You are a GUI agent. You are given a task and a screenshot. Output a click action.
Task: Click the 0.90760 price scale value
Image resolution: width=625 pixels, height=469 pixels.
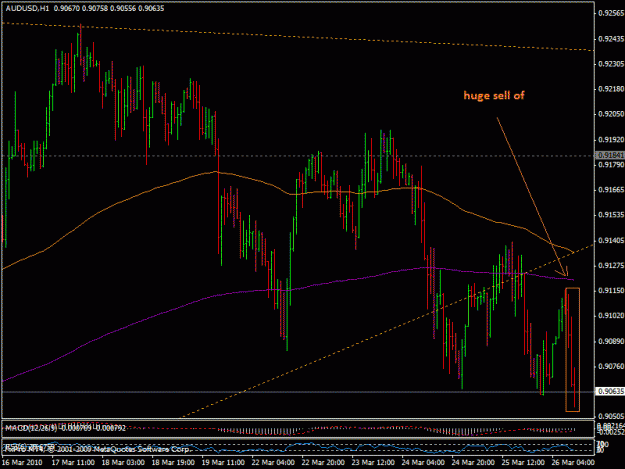pyautogui.click(x=611, y=366)
